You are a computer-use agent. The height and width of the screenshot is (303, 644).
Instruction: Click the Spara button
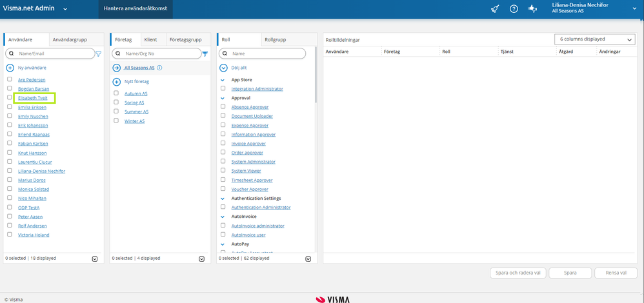pos(570,273)
